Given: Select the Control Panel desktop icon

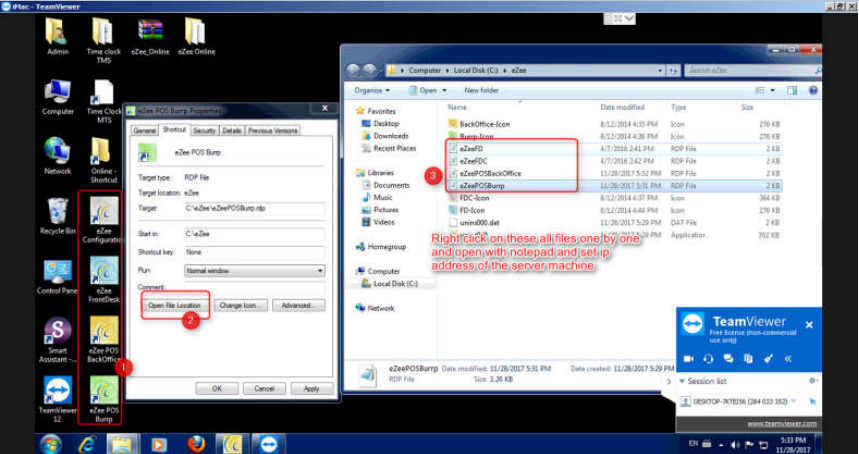Looking at the screenshot, I should click(58, 277).
